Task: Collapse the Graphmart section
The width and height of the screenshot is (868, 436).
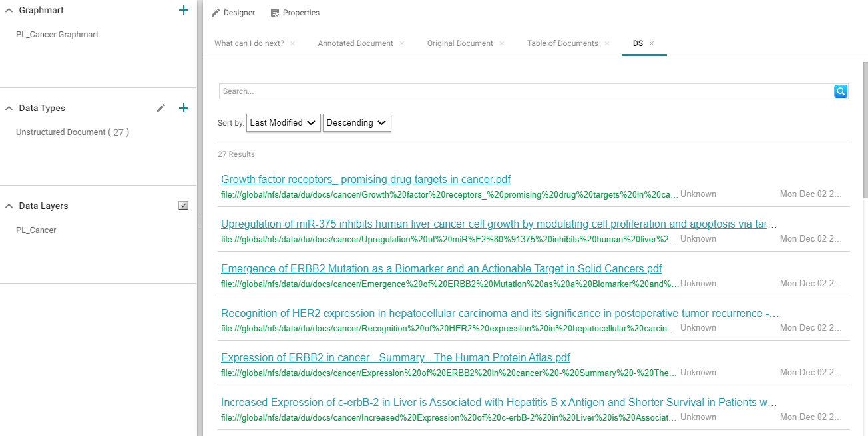Action: pyautogui.click(x=9, y=11)
